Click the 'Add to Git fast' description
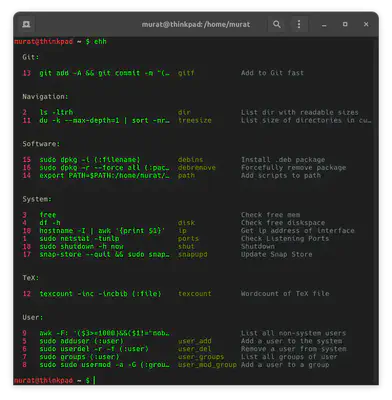This screenshot has width=392, height=400. 272,73
